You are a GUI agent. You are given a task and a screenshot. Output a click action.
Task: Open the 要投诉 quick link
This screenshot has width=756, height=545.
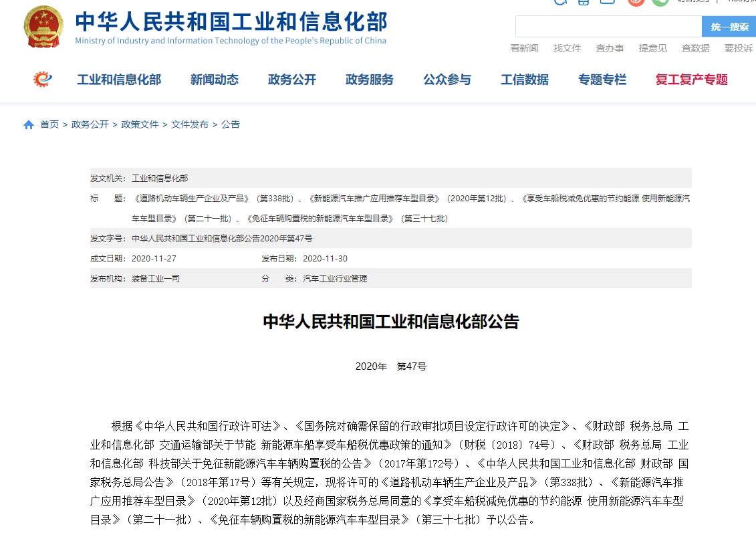(x=738, y=48)
